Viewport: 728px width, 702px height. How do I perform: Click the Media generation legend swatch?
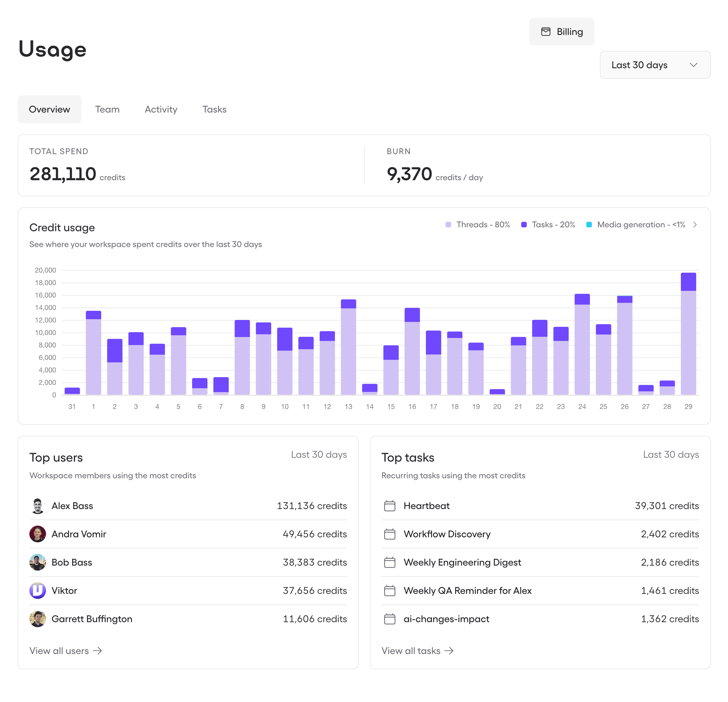click(x=589, y=225)
